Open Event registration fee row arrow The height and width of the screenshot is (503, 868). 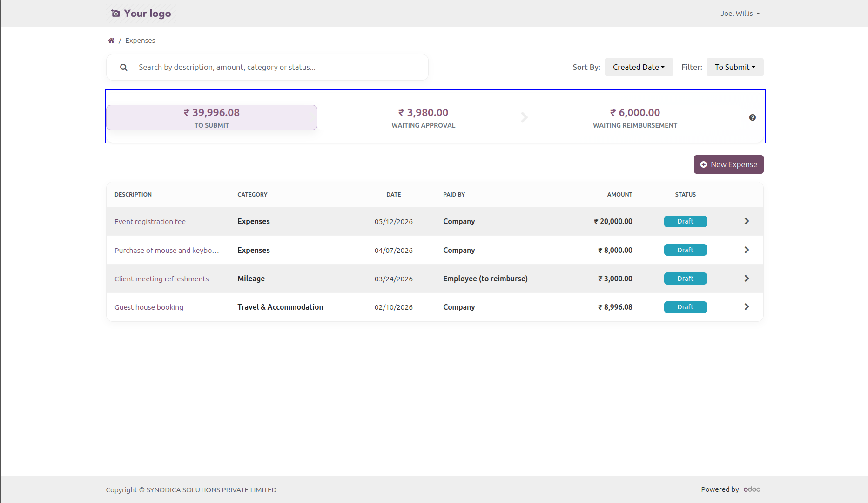pyautogui.click(x=747, y=221)
